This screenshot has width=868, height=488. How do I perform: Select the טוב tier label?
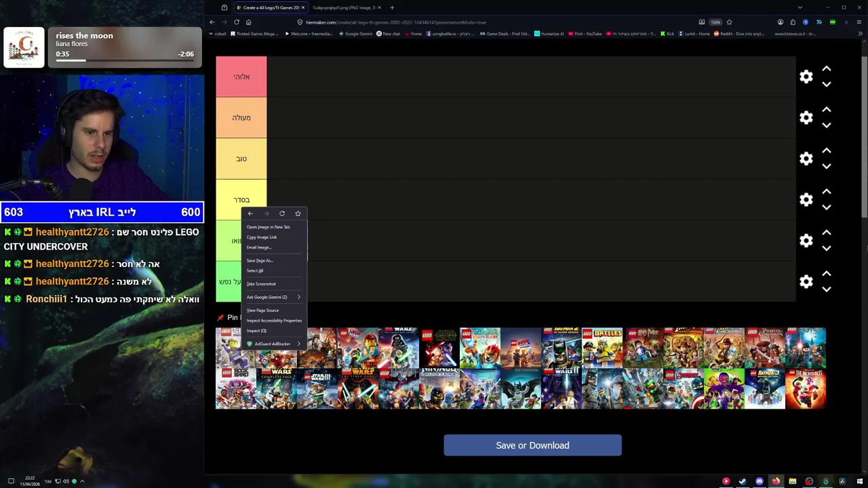click(x=241, y=159)
